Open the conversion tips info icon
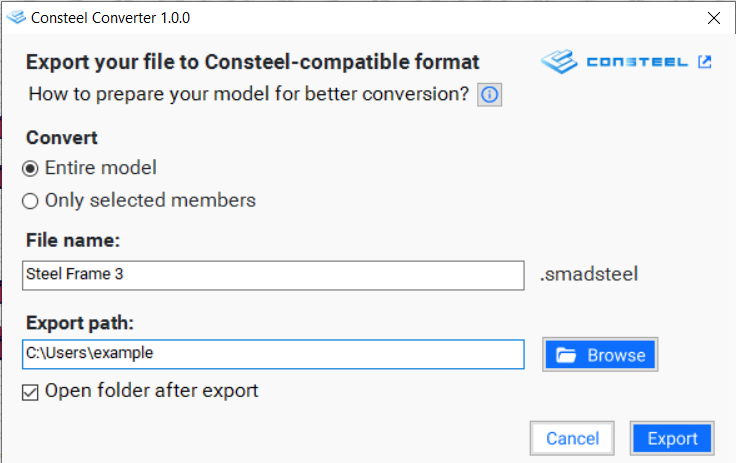The width and height of the screenshot is (736, 463). 490,95
